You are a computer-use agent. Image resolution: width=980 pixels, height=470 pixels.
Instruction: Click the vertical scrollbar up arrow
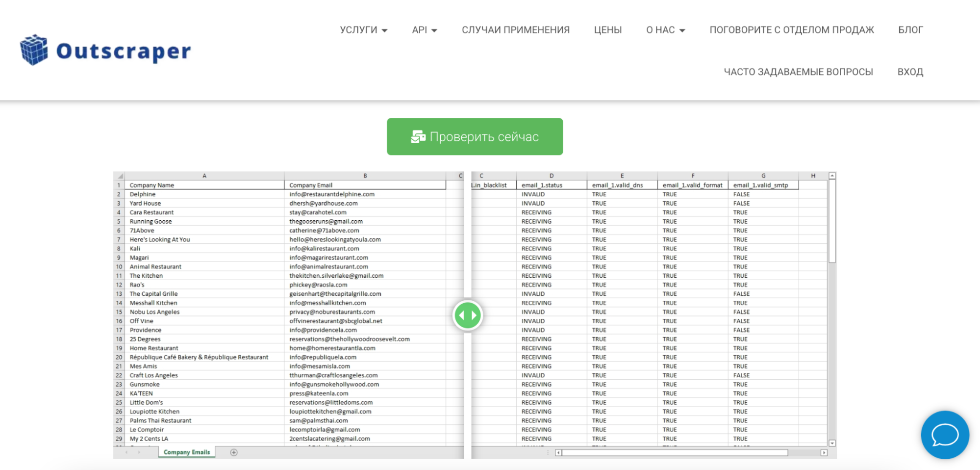pyautogui.click(x=832, y=176)
